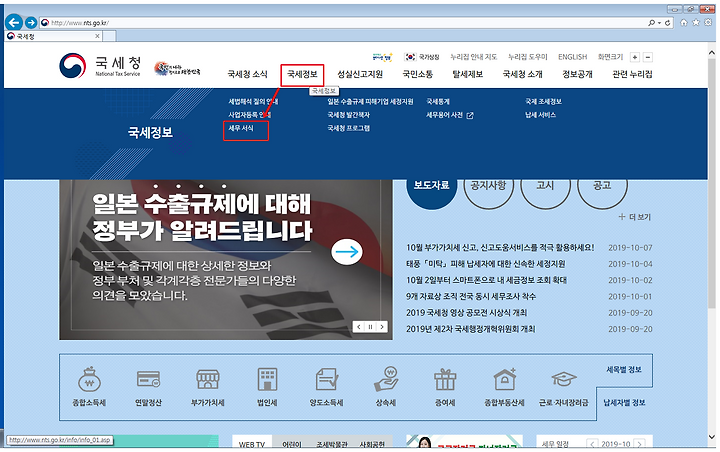Click the 국세청 National Tax Service logo

tap(100, 66)
